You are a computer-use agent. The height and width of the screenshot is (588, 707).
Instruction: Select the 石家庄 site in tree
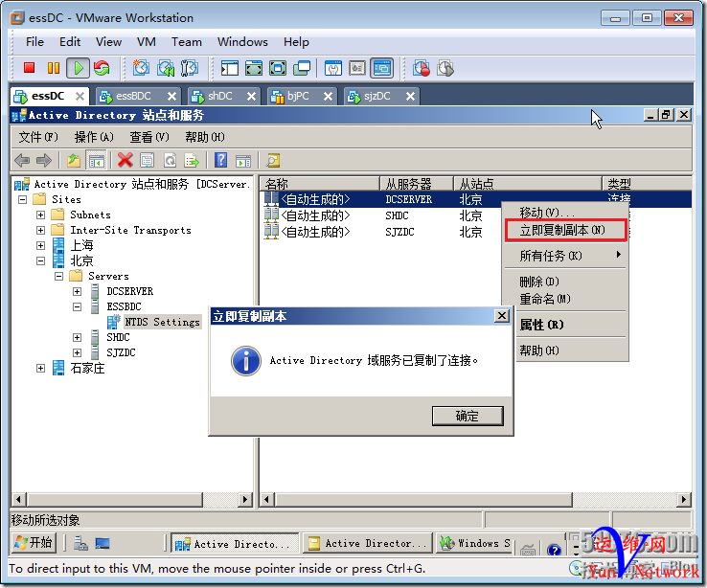tap(87, 368)
